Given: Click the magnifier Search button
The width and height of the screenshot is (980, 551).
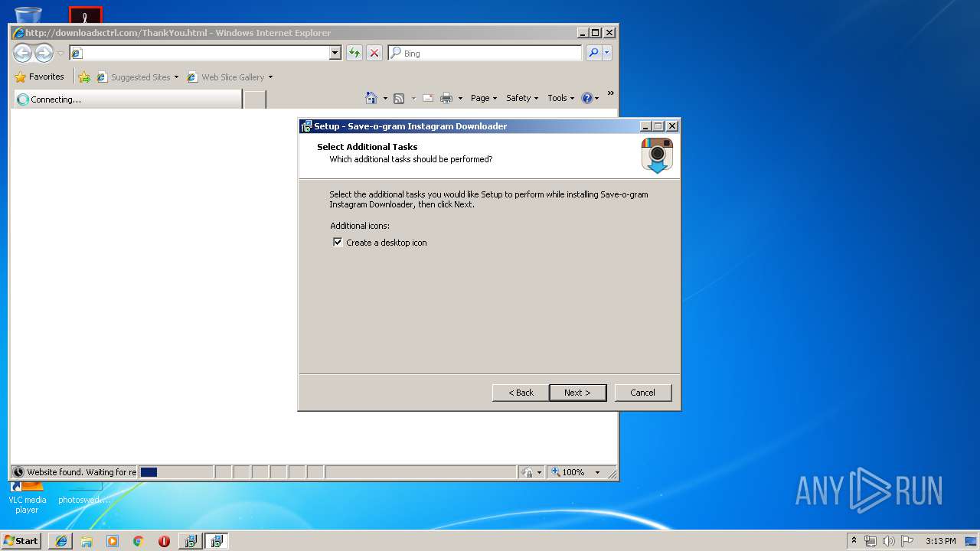Looking at the screenshot, I should pos(593,53).
